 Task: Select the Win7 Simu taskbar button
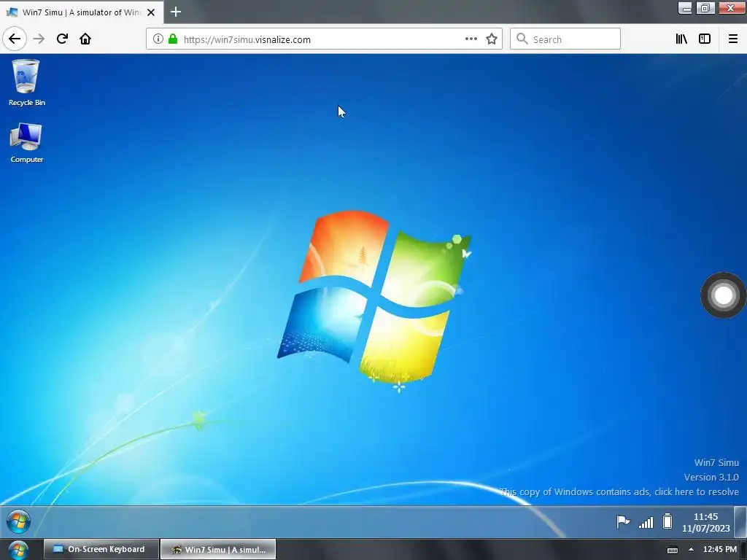(217, 549)
